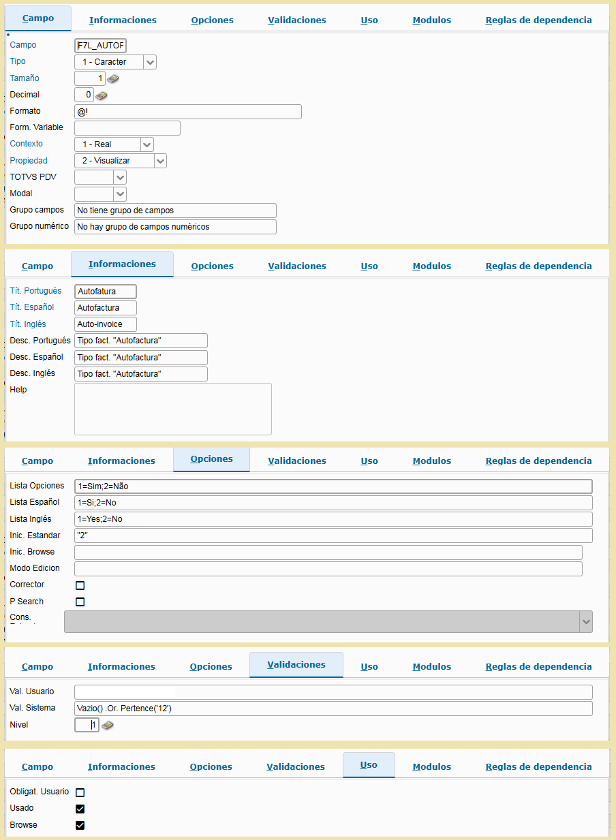In the panel with Tít. Portugués, open Opciones tab
This screenshot has width=616, height=840.
coord(213,266)
